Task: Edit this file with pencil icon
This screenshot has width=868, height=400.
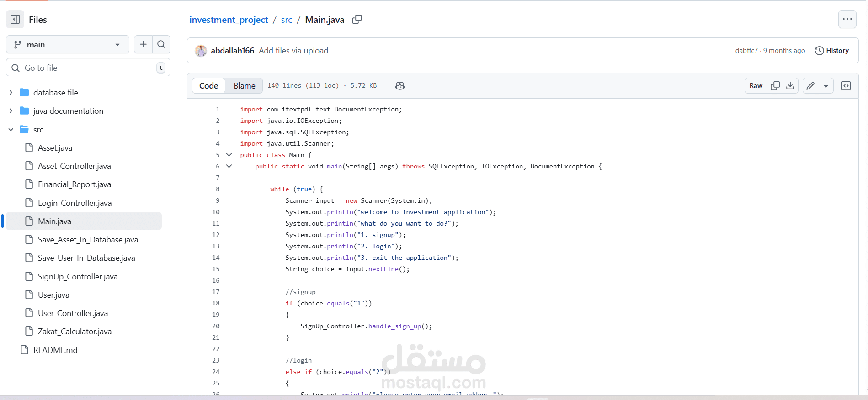Action: point(810,85)
